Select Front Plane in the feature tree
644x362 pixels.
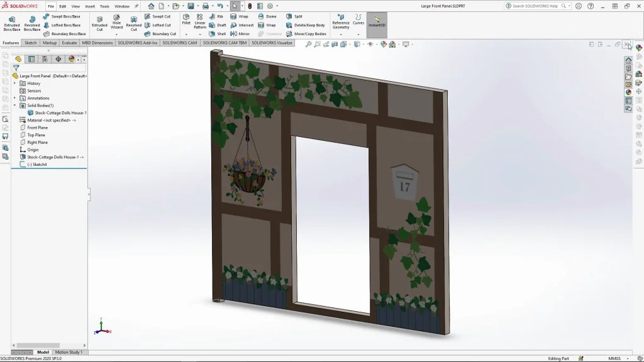(37, 128)
